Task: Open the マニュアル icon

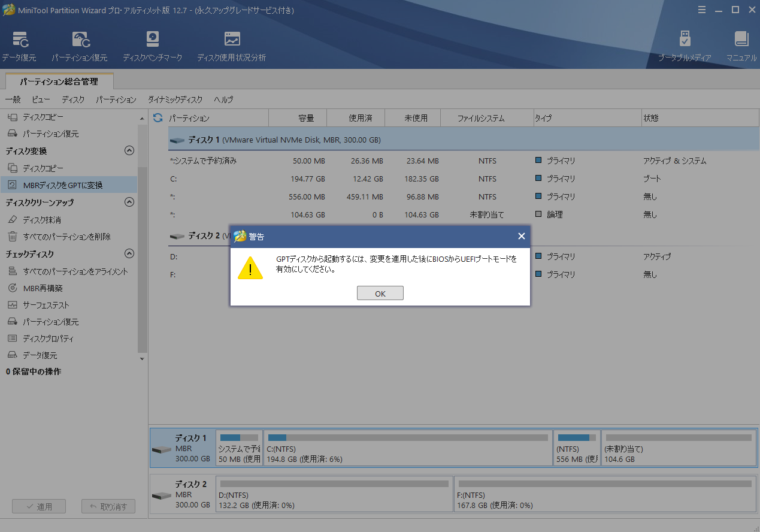Action: point(741,45)
